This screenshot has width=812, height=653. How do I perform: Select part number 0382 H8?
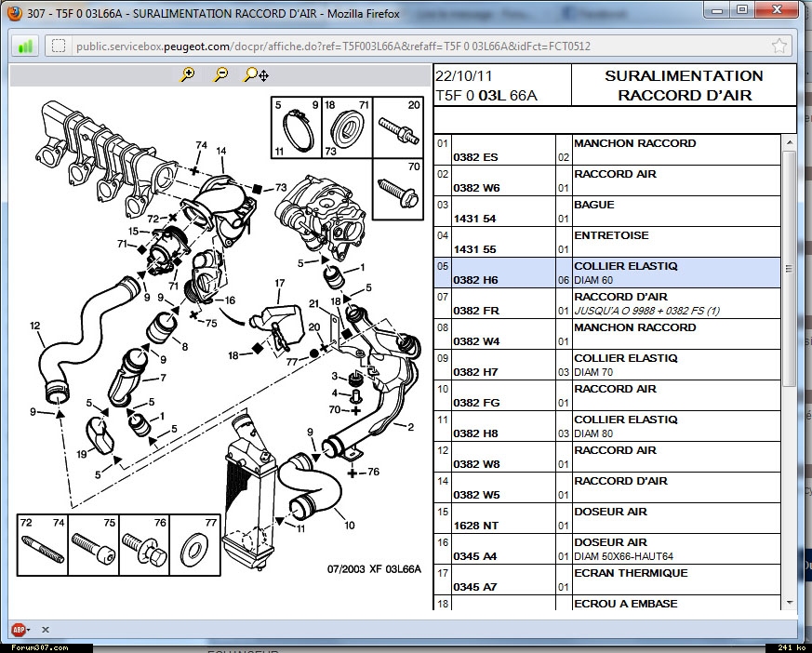click(x=475, y=433)
